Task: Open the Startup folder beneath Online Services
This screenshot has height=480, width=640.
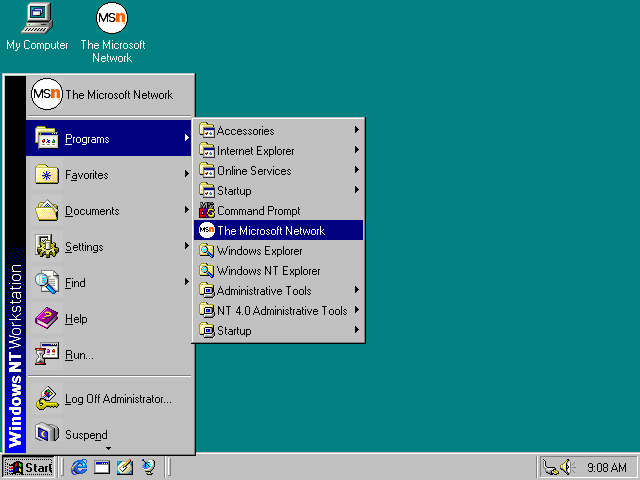Action: pyautogui.click(x=279, y=191)
